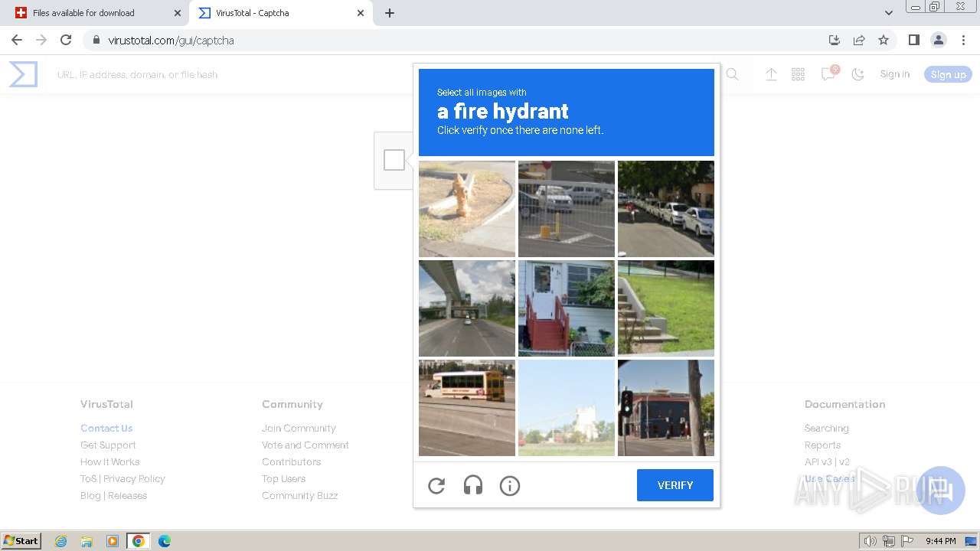Click the Share this page icon
This screenshot has width=980, height=551.
click(x=859, y=40)
